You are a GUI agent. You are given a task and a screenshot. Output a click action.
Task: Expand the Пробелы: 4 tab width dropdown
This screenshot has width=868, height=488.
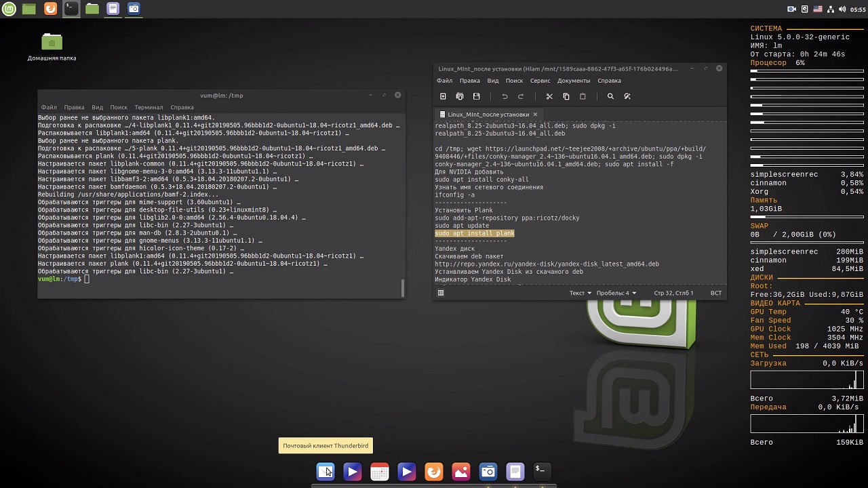(x=616, y=293)
